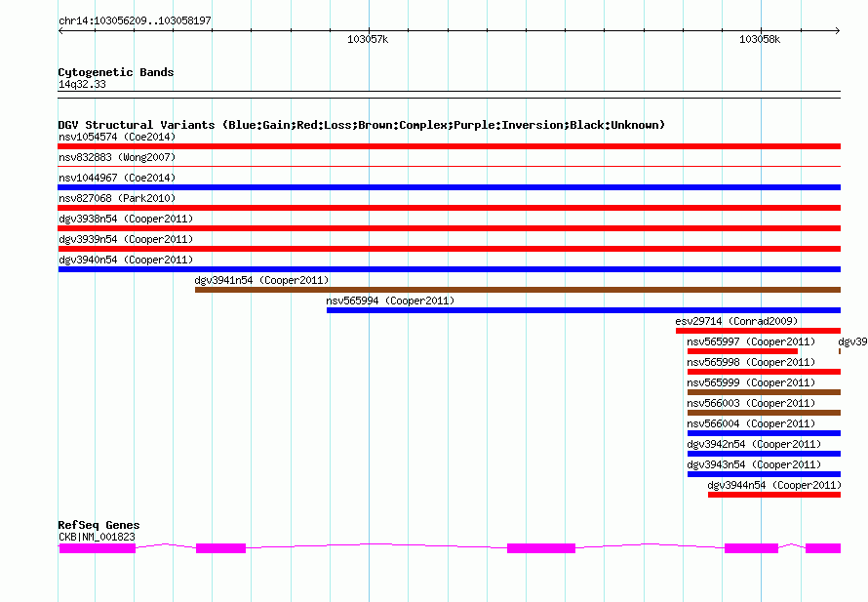Image resolution: width=868 pixels, height=602 pixels.
Task: Open the dgv3941n54 brown complex variant bar
Action: [x=518, y=290]
